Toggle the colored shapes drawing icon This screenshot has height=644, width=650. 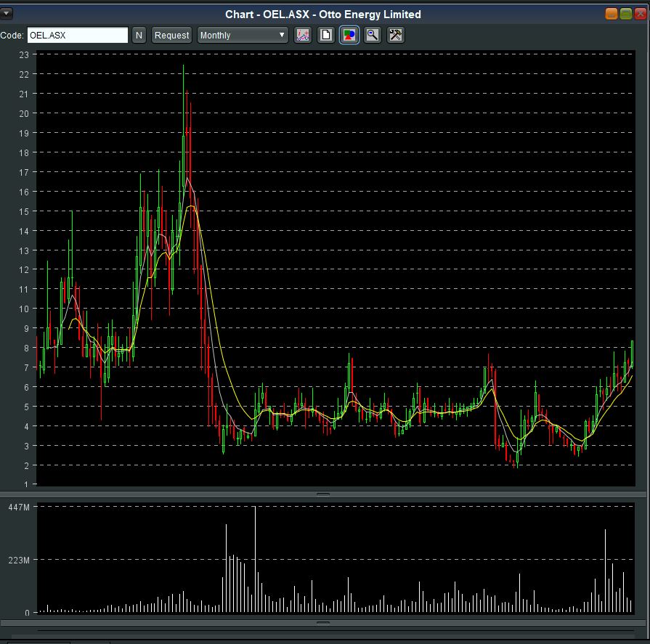pos(349,36)
